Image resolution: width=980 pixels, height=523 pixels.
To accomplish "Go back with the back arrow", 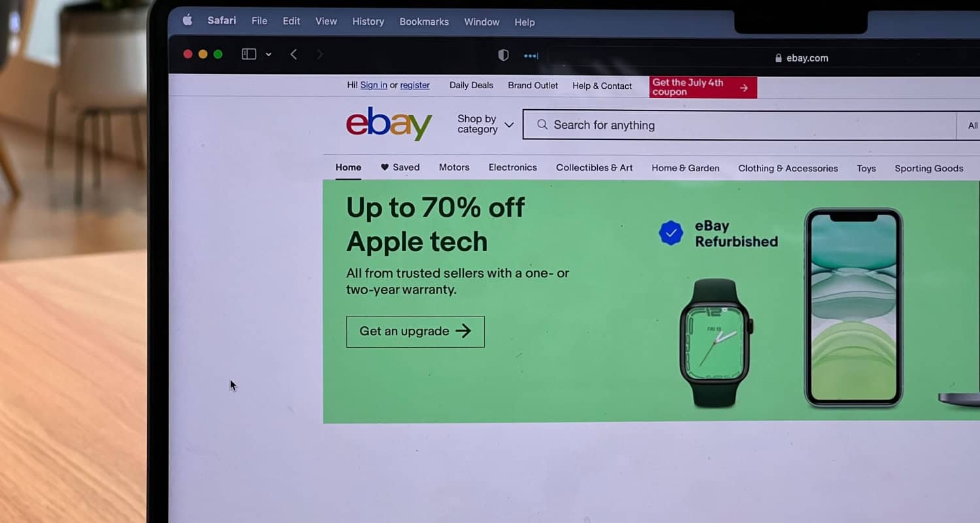I will (x=293, y=54).
